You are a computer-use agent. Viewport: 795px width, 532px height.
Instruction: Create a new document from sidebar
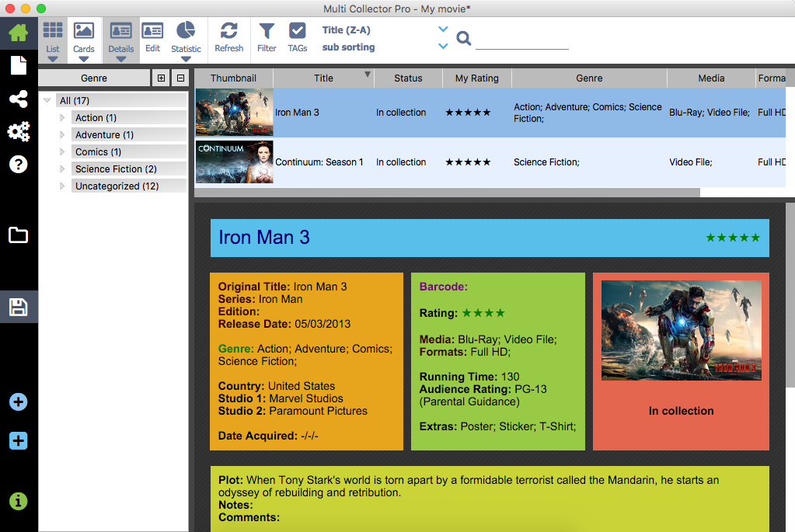18,65
